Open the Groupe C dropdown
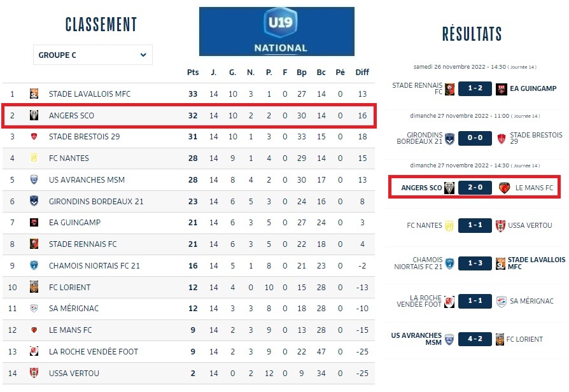 93,55
